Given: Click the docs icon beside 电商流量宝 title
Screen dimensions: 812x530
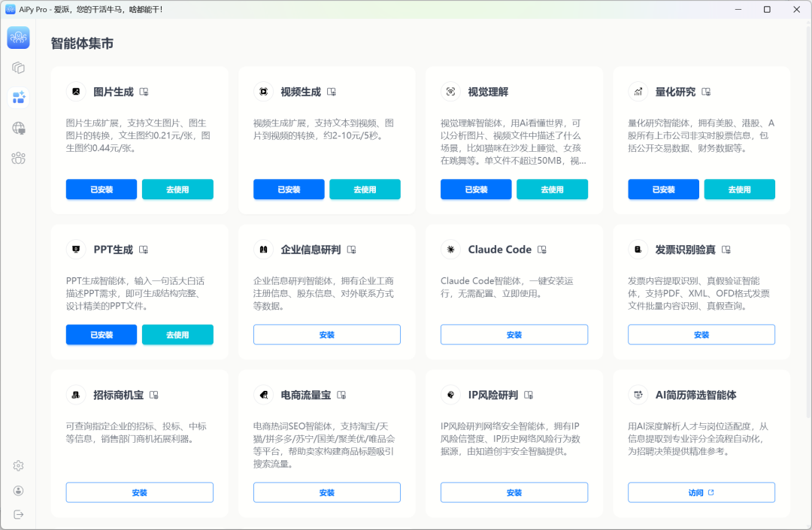Looking at the screenshot, I should (x=341, y=395).
